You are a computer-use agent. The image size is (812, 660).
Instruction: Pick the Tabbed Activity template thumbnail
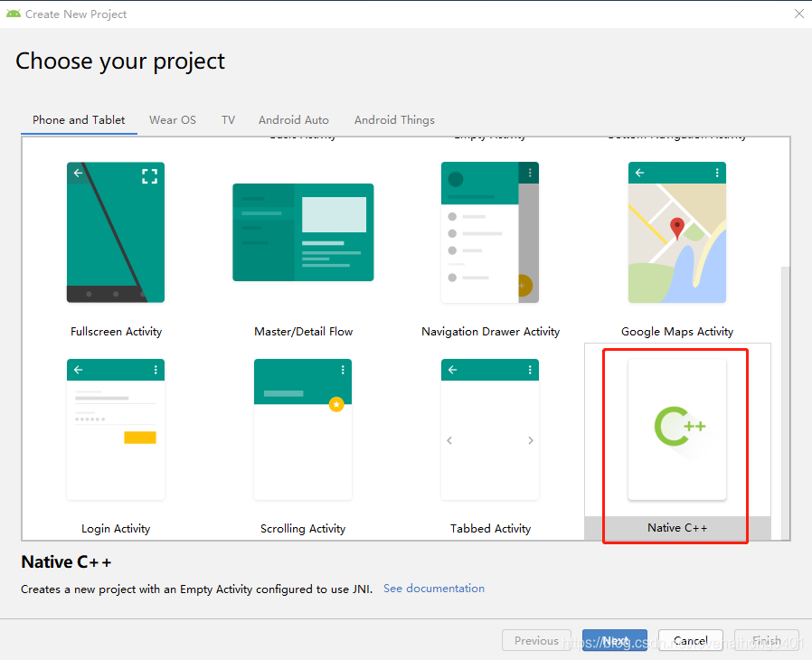pos(490,429)
